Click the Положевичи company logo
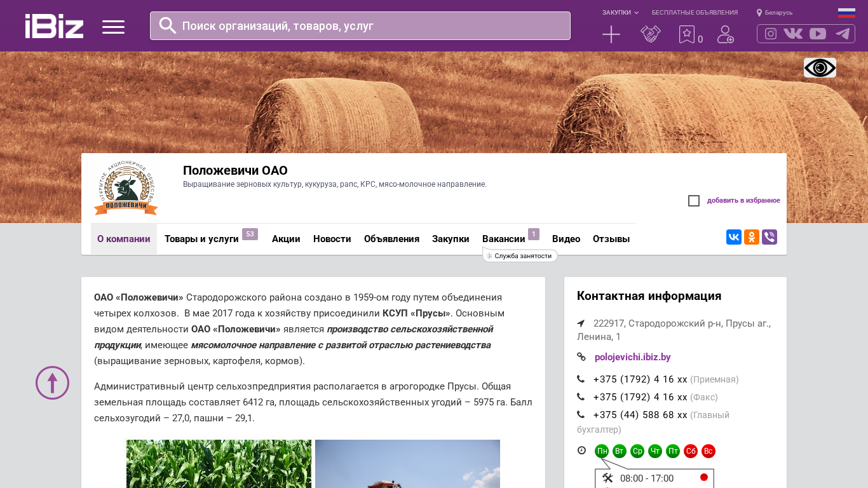 (126, 187)
